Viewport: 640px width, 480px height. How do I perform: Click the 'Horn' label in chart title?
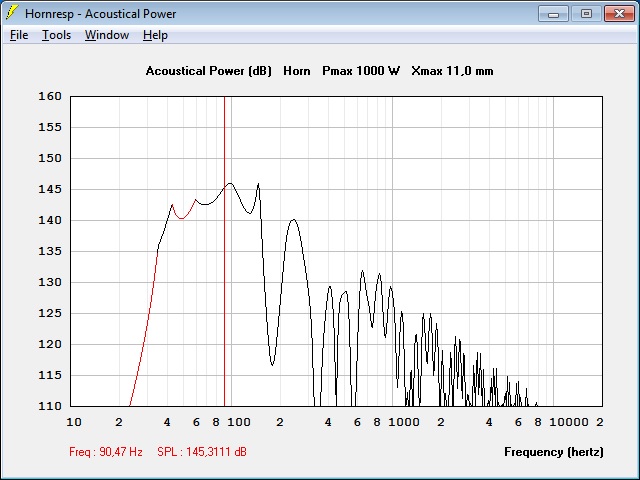[297, 71]
